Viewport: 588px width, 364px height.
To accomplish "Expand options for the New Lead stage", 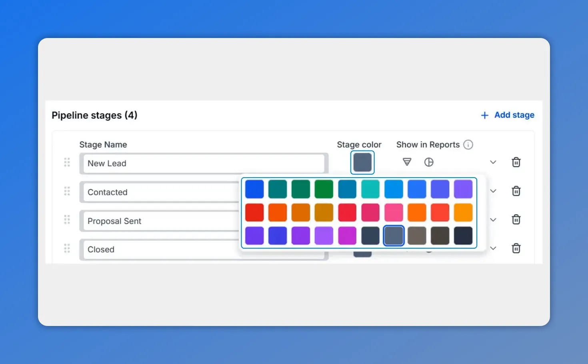I will click(x=493, y=162).
